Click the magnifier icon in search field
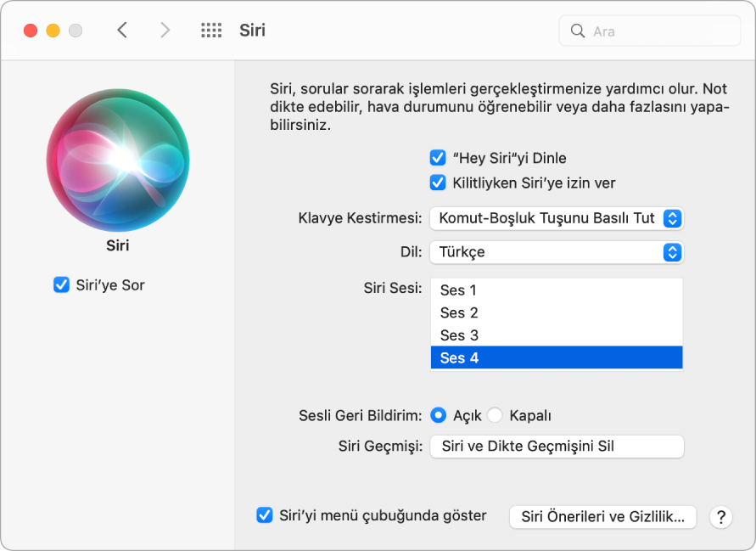Screen dimensions: 756x551 click(578, 31)
